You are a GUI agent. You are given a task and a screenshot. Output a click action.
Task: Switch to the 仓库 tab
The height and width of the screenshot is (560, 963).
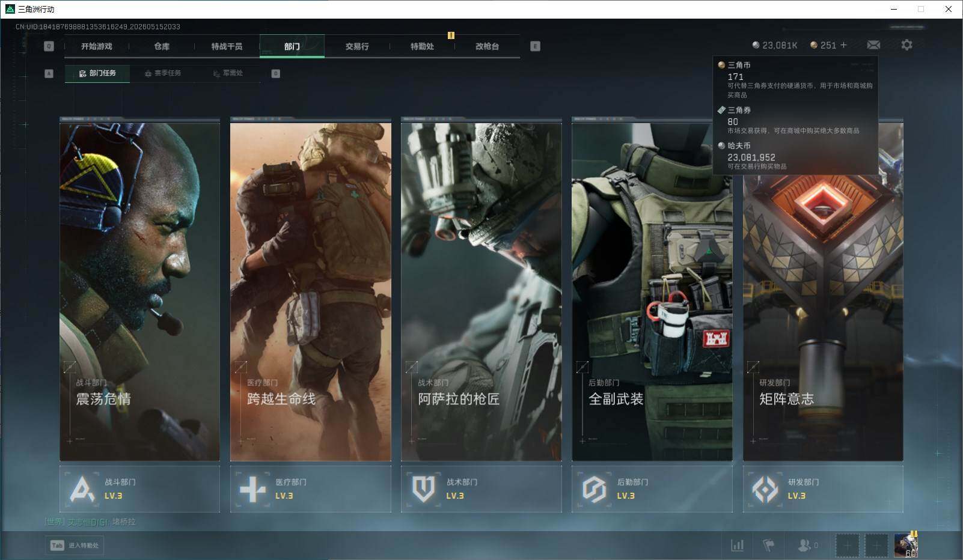(162, 46)
